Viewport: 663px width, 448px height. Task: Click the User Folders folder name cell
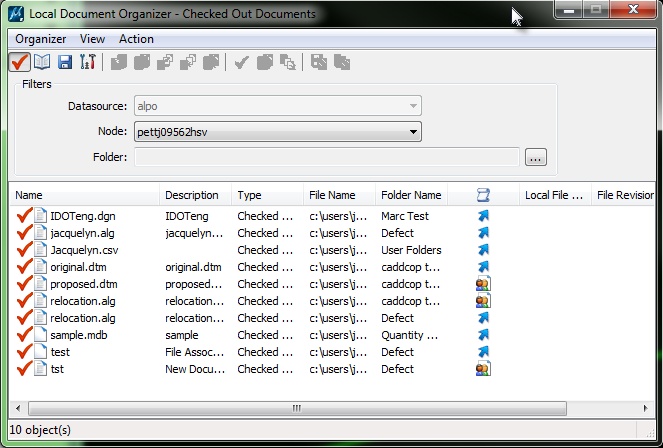tap(411, 250)
